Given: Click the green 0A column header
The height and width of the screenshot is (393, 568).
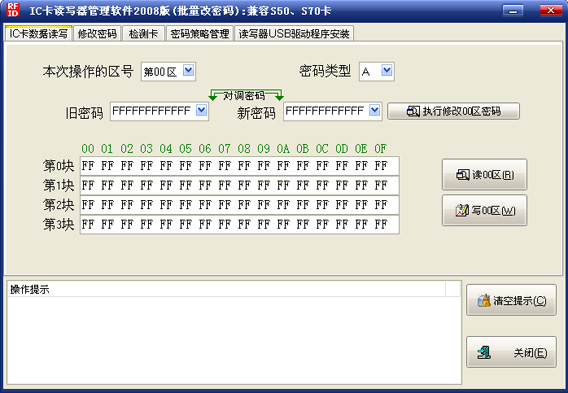Looking at the screenshot, I should point(283,149).
